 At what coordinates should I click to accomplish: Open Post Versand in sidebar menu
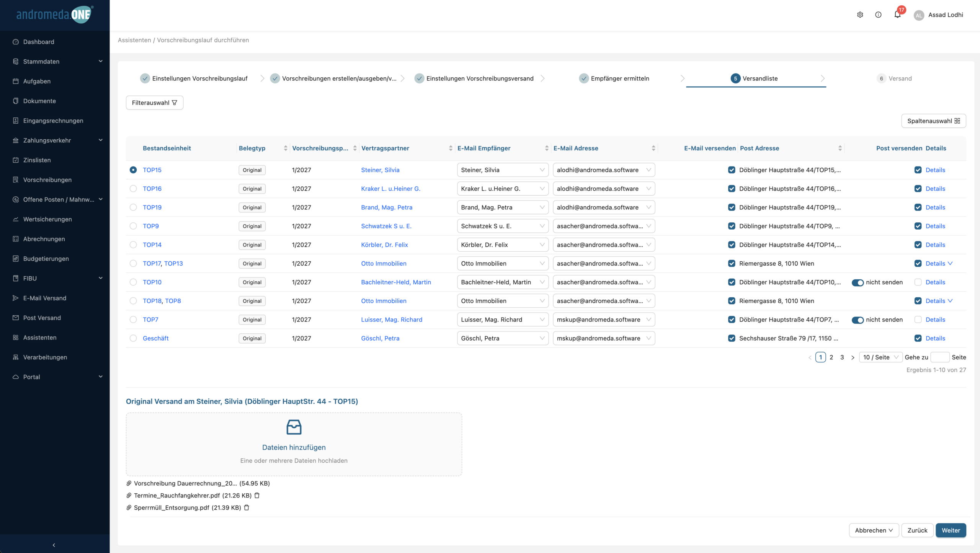42,318
